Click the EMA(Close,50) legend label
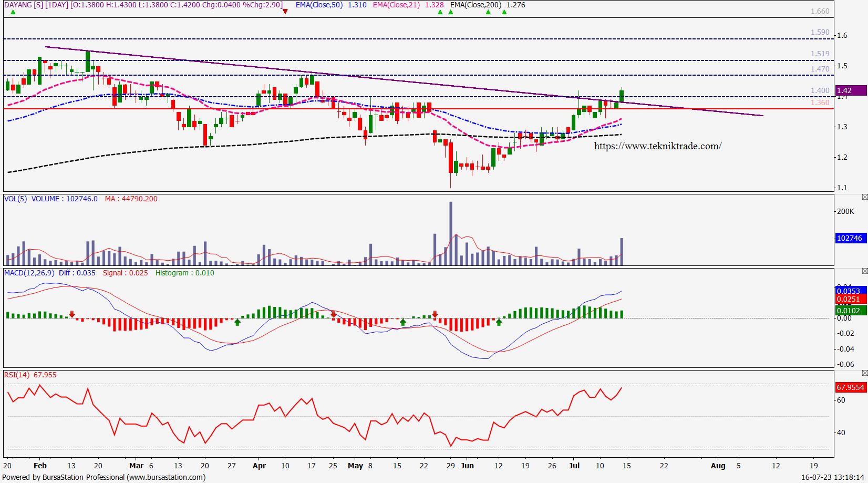Image resolution: width=868 pixels, height=483 pixels. point(320,5)
